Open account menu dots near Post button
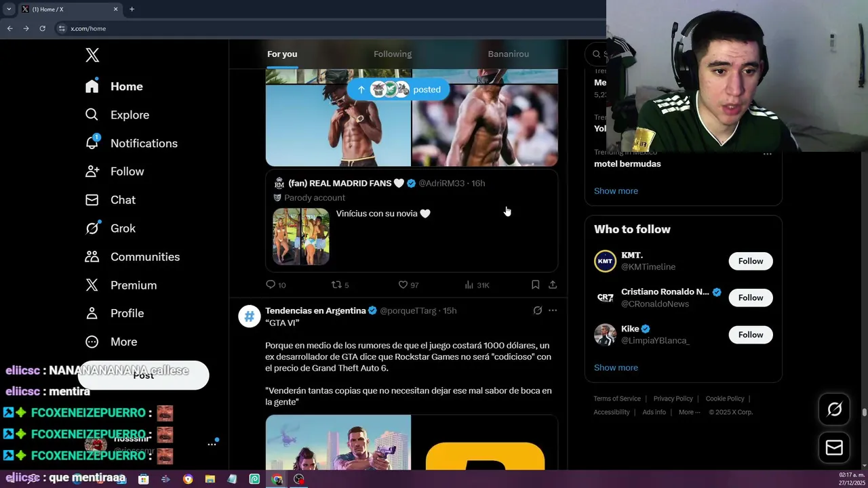Screen dimensions: 868x488 coord(212,444)
